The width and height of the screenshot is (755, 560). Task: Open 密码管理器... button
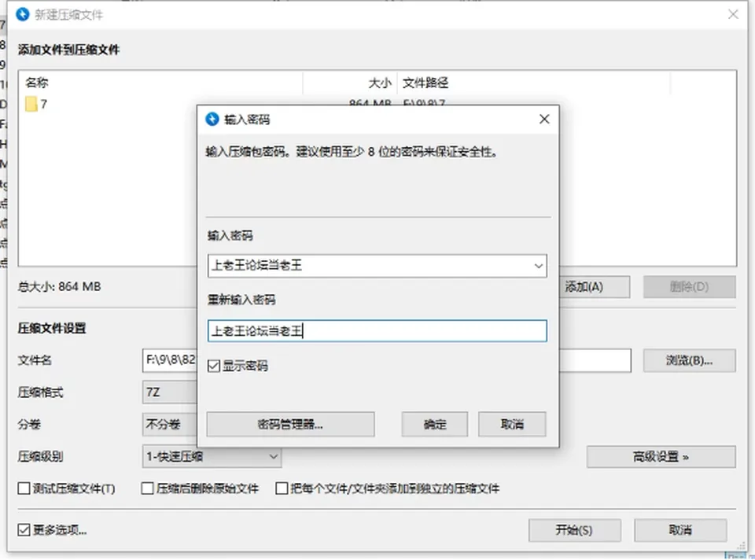pyautogui.click(x=290, y=424)
